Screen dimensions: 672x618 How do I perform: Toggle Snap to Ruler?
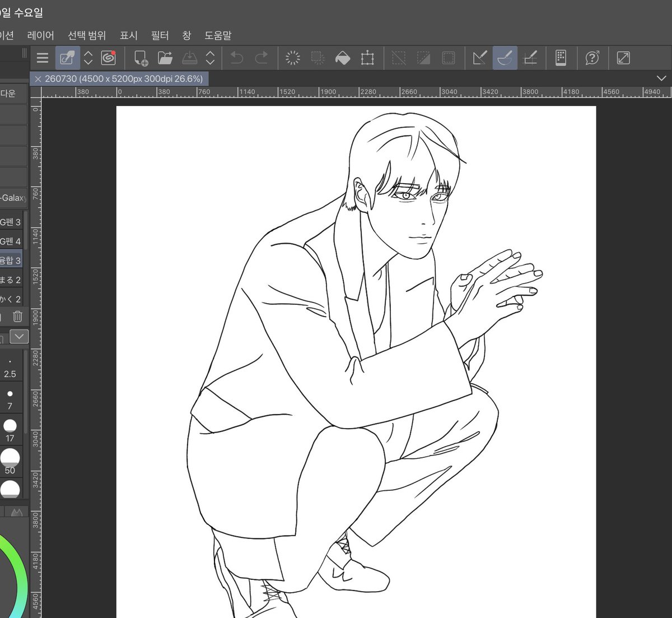point(480,58)
